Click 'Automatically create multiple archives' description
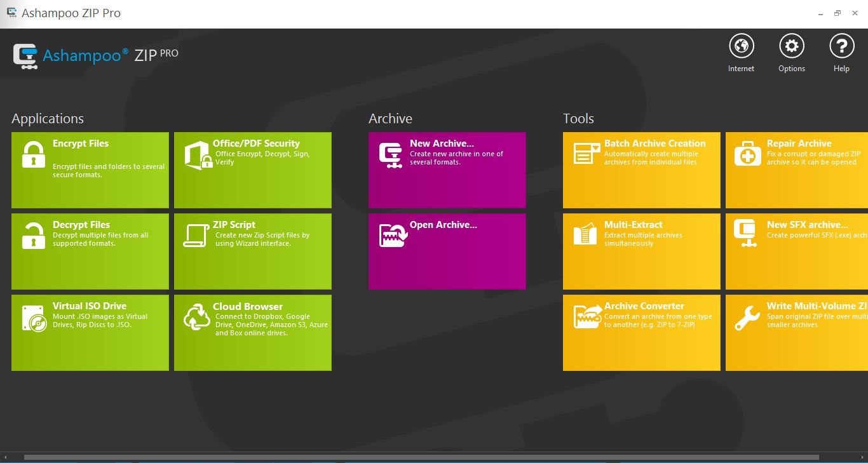Screen dimensions: 868x463 651,158
